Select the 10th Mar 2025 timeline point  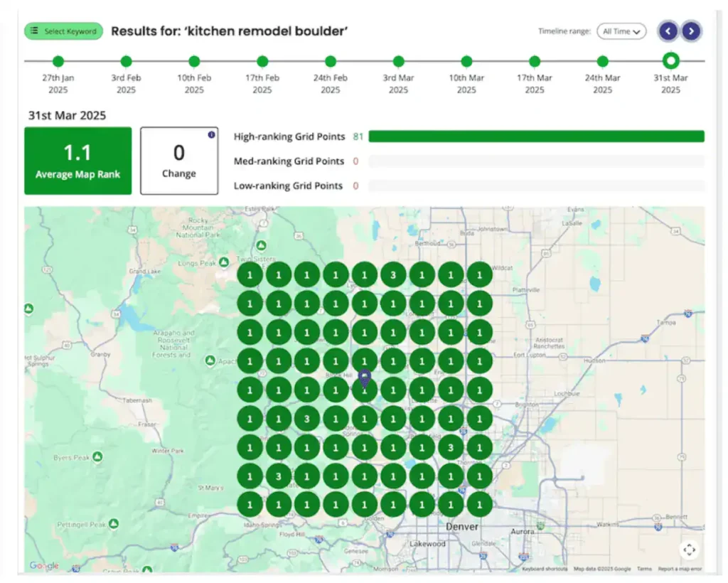pyautogui.click(x=466, y=62)
